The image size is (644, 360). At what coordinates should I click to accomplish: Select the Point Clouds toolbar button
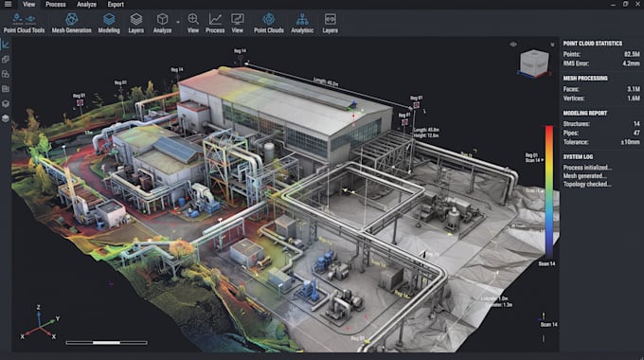[x=269, y=24]
